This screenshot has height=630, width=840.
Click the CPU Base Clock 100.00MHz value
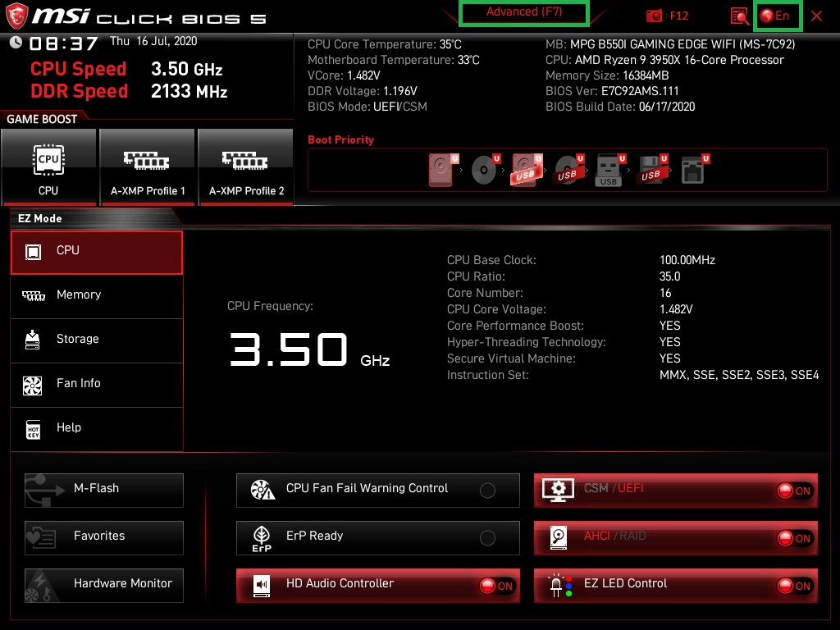(x=687, y=260)
